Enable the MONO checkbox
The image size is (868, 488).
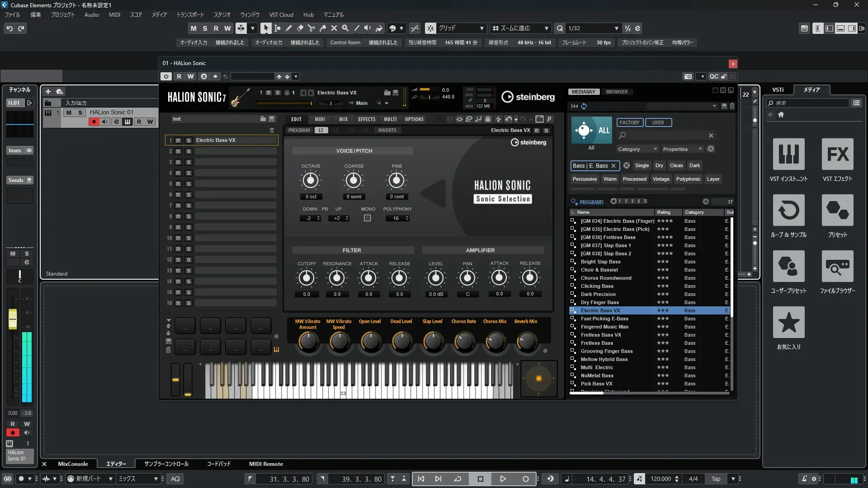[x=368, y=218]
